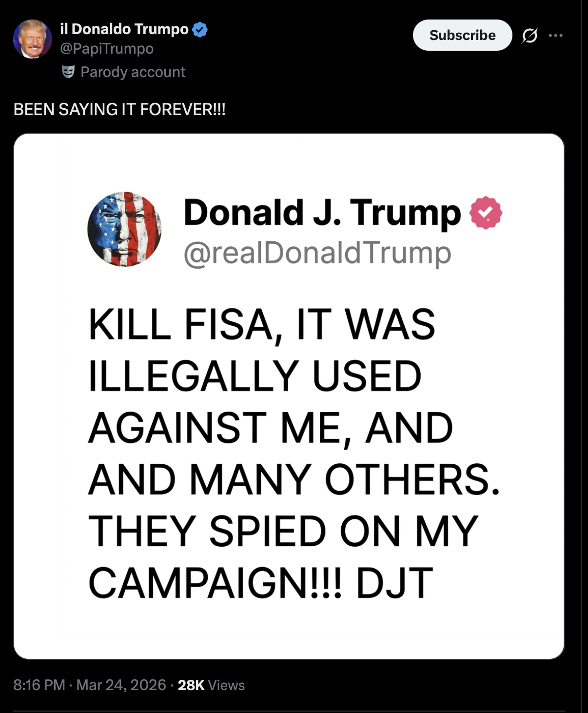
Task: Open the embedded Trump tweet image
Action: [289, 396]
